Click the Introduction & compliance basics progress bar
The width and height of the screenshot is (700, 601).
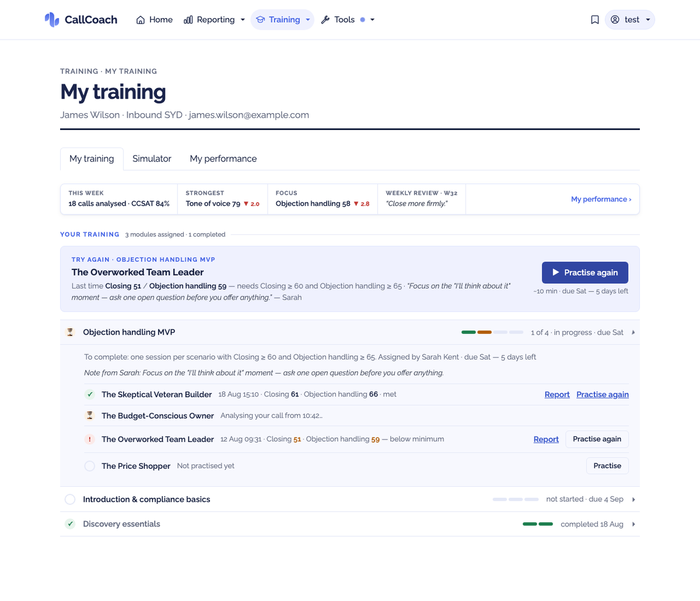(516, 500)
